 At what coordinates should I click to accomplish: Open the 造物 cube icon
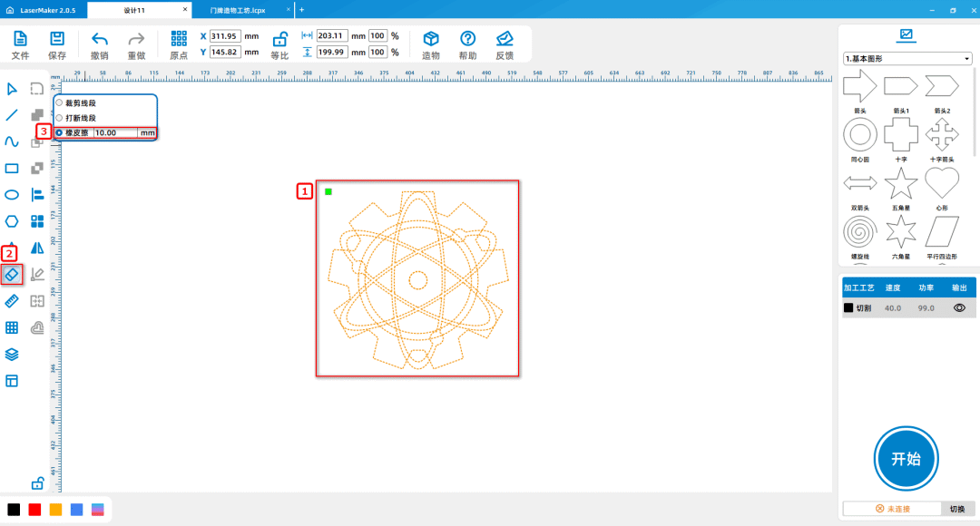(x=431, y=39)
